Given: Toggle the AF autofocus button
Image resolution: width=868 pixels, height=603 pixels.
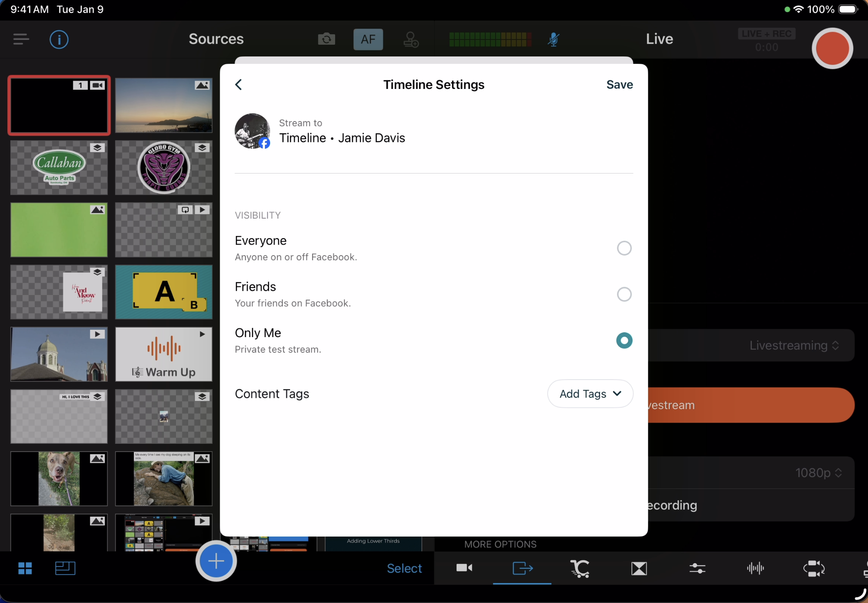Looking at the screenshot, I should click(368, 39).
